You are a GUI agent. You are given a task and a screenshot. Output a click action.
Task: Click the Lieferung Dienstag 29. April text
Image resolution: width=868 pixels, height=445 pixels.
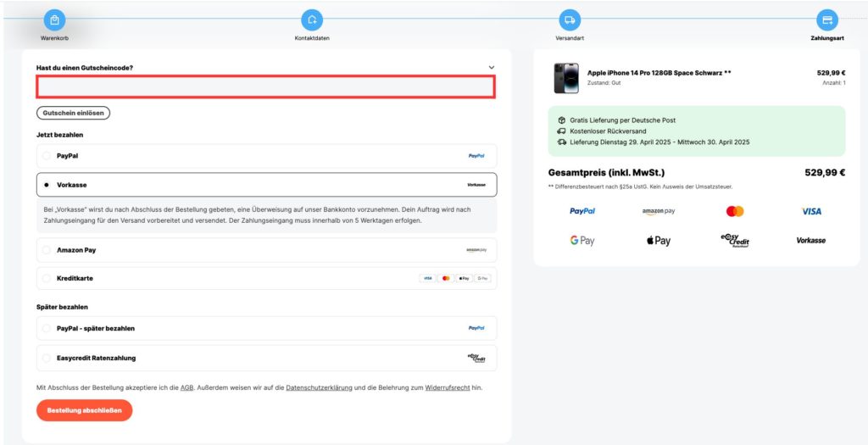(659, 142)
